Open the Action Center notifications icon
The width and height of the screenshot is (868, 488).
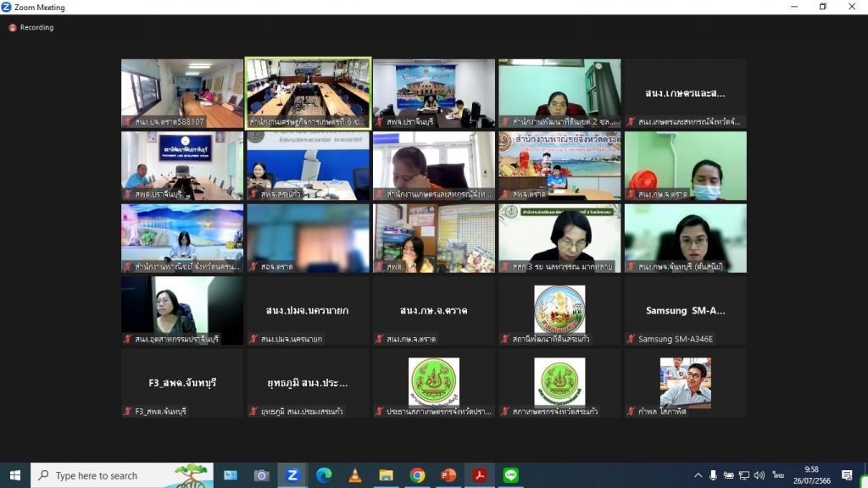(846, 475)
